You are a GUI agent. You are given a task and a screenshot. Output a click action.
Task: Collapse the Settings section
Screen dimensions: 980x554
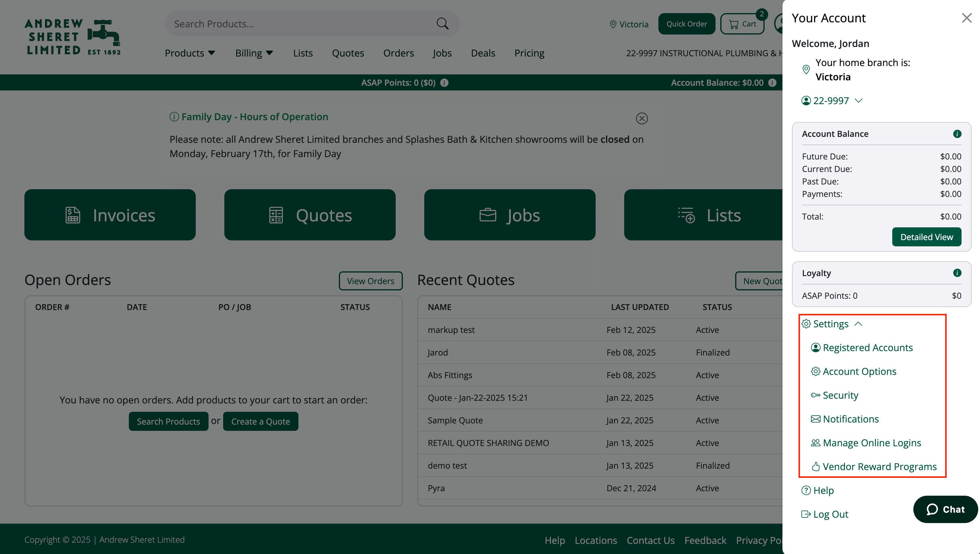pos(832,324)
